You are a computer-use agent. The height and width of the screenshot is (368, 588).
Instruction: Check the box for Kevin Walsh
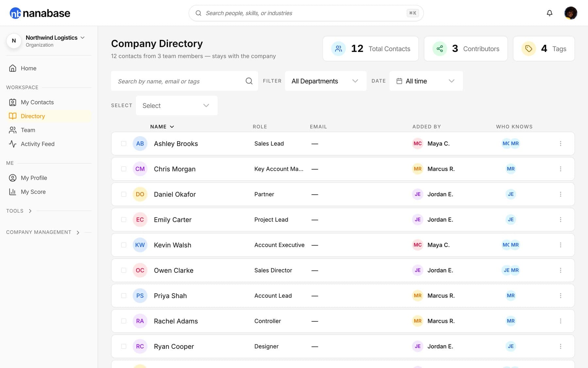(124, 245)
